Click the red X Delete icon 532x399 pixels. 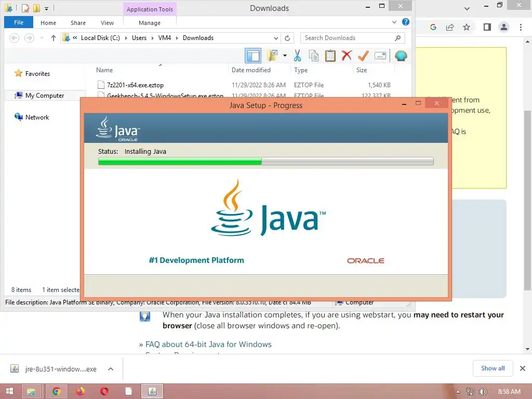coord(347,55)
